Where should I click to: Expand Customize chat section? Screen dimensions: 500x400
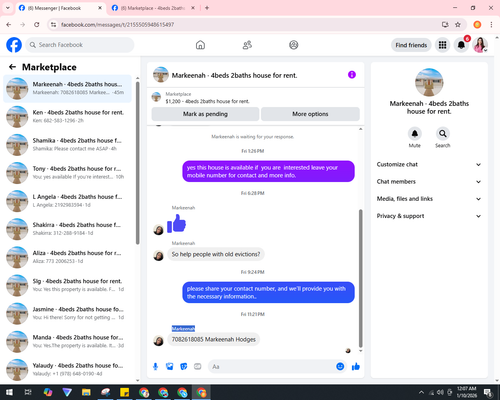point(429,164)
